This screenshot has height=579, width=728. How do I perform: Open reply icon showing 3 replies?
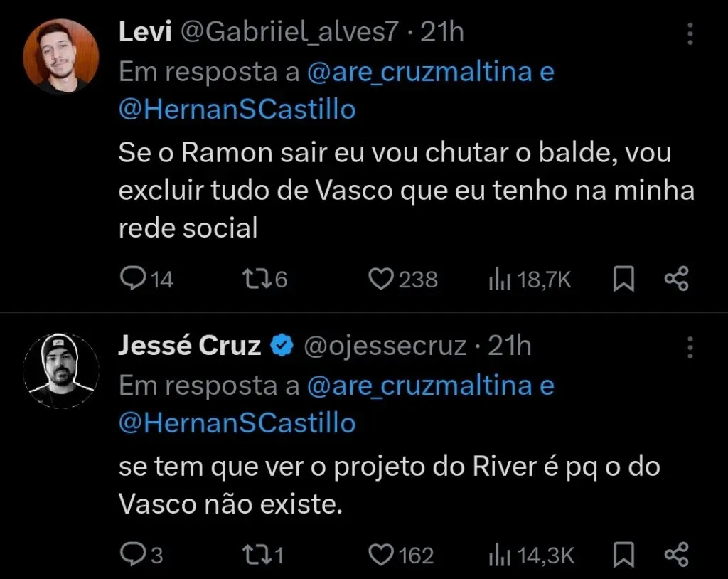(x=134, y=554)
